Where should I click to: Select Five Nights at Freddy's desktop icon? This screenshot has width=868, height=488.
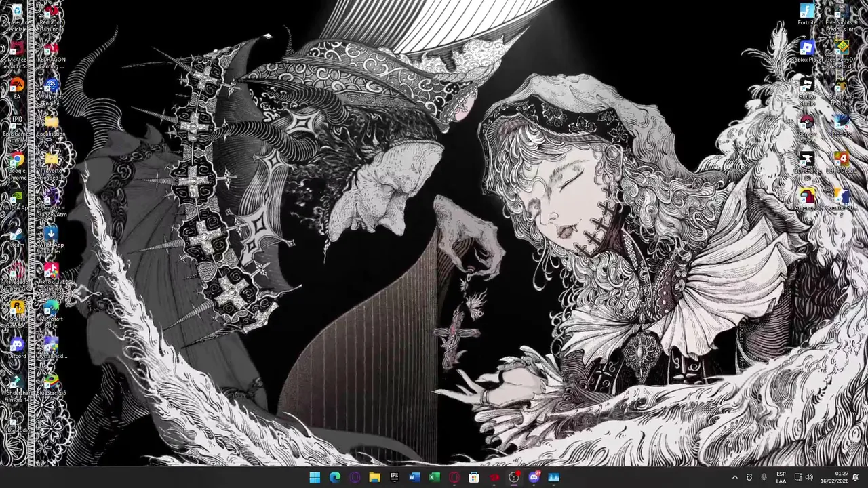[x=841, y=18]
